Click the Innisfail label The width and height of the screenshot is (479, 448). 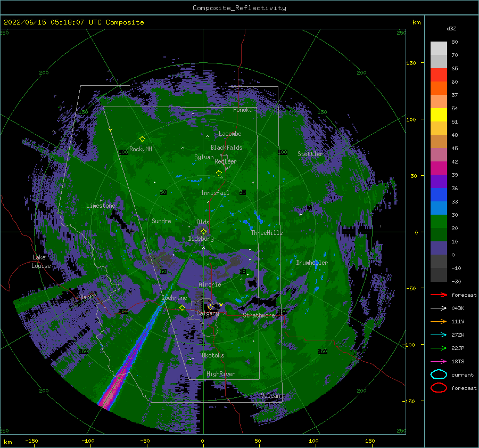click(x=215, y=193)
